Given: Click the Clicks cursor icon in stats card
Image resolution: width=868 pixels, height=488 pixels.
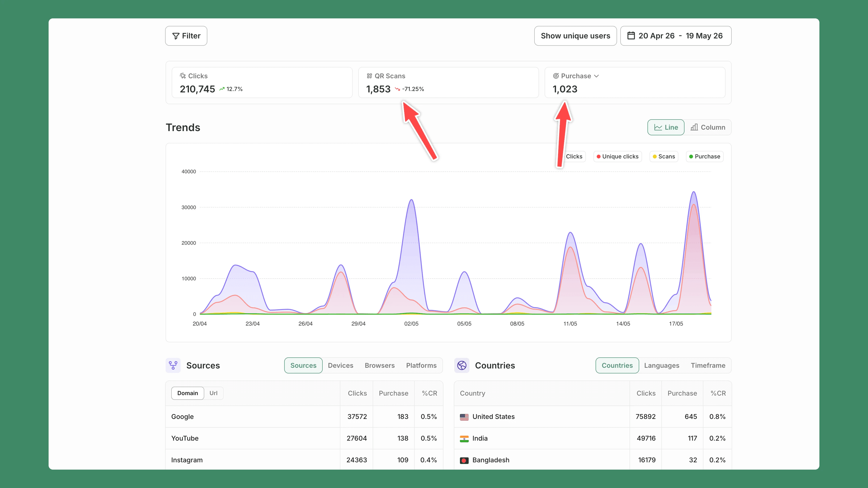Looking at the screenshot, I should [183, 76].
